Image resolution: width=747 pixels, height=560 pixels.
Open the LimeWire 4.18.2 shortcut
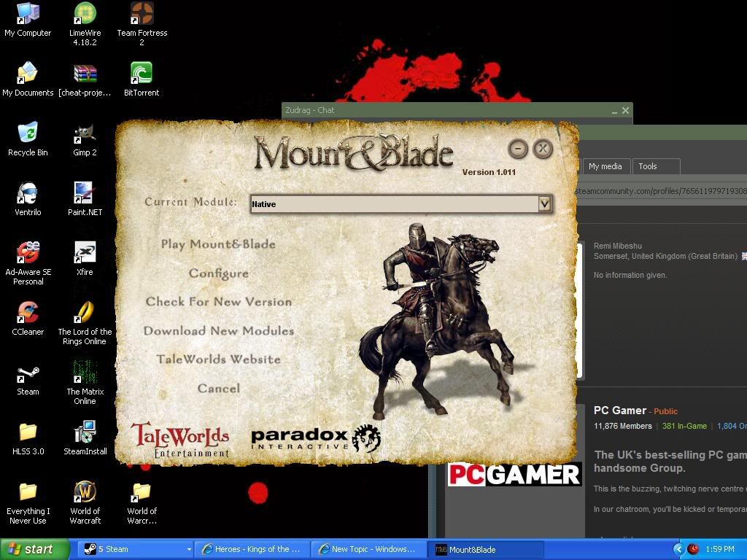pyautogui.click(x=85, y=15)
